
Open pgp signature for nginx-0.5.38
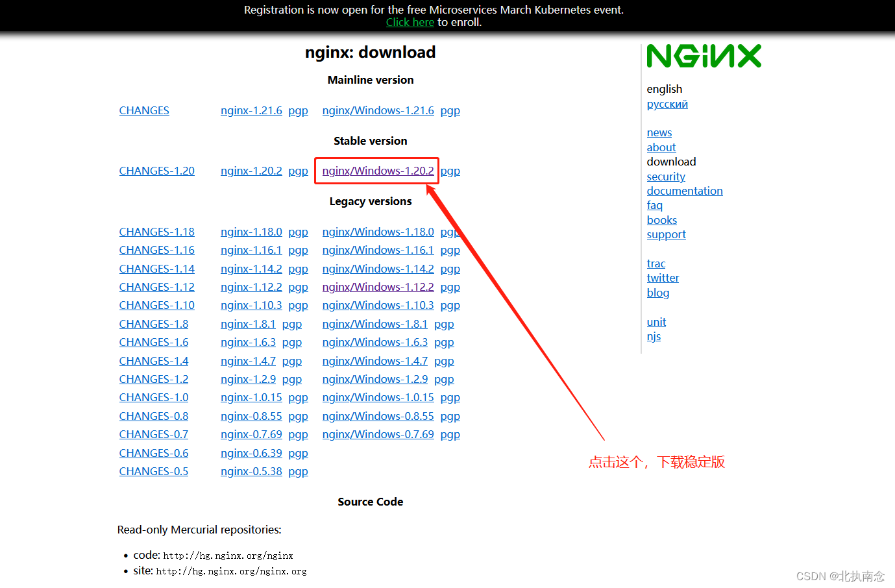pos(298,472)
